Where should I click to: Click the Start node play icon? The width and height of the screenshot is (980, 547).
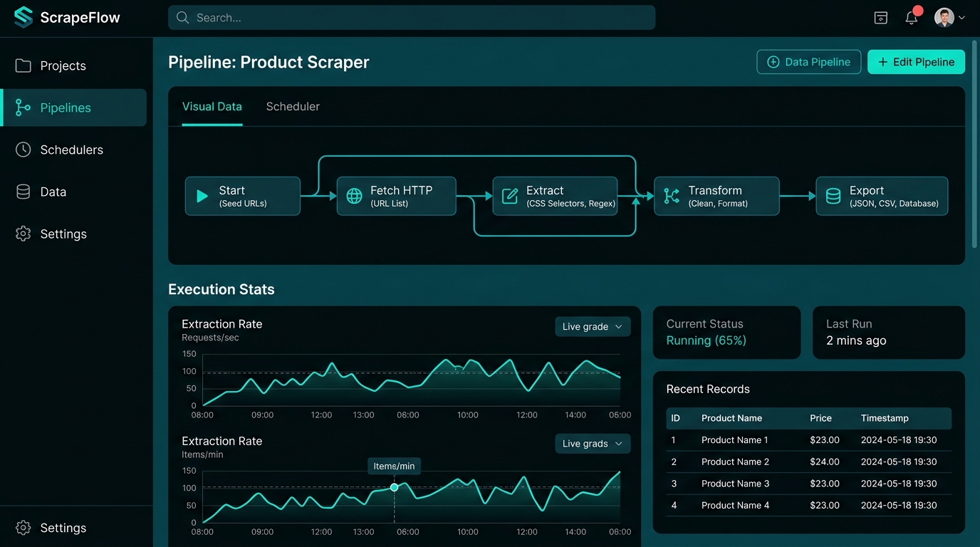click(202, 196)
